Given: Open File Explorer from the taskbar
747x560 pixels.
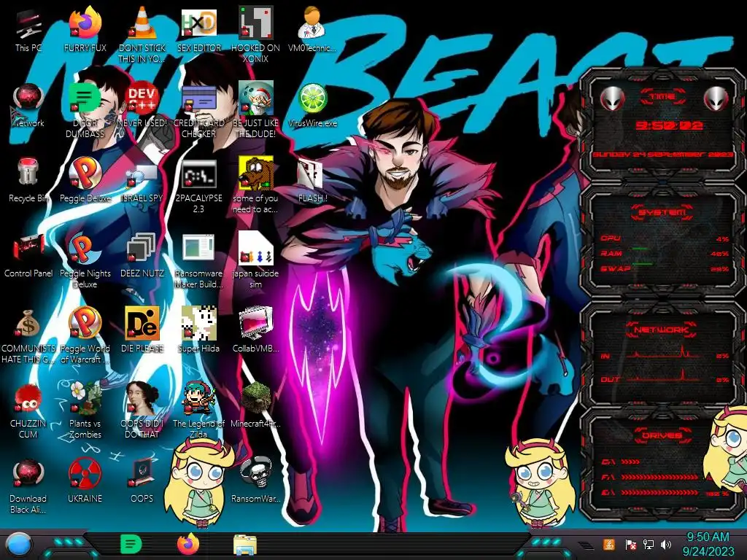Looking at the screenshot, I should pos(245,545).
